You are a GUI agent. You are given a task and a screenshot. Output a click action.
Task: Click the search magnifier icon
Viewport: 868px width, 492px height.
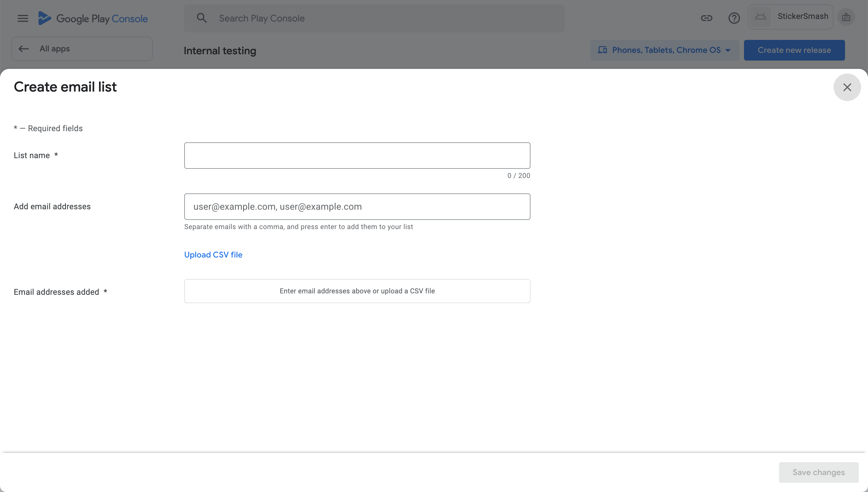click(202, 18)
